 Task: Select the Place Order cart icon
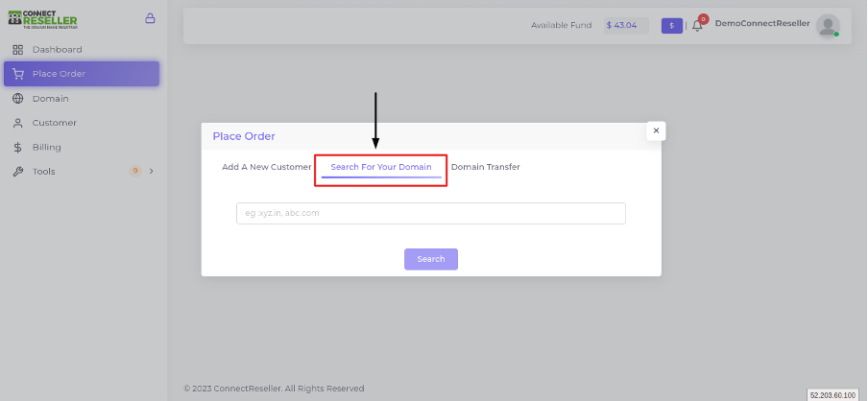tap(17, 74)
